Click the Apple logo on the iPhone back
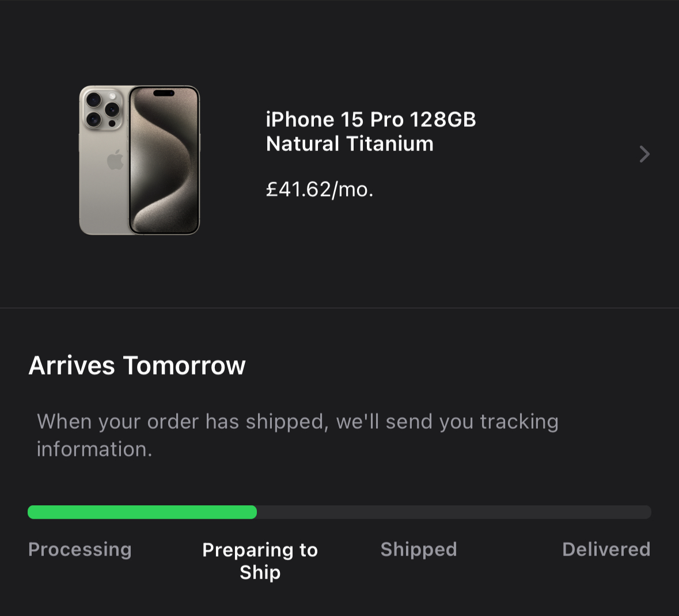Screen dimensions: 679x616 pyautogui.click(x=115, y=160)
